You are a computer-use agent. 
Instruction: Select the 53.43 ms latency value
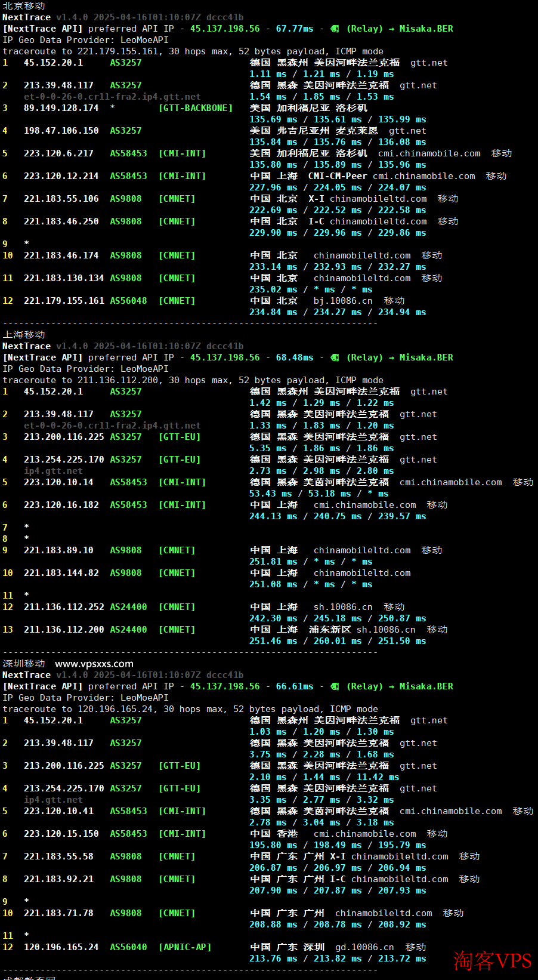pos(271,494)
